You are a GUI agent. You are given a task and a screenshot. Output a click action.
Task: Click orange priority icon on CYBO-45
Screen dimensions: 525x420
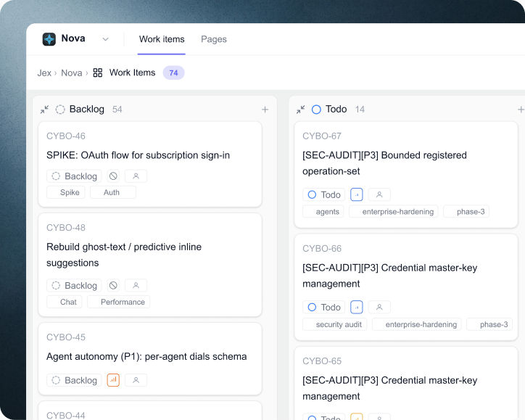(x=113, y=380)
